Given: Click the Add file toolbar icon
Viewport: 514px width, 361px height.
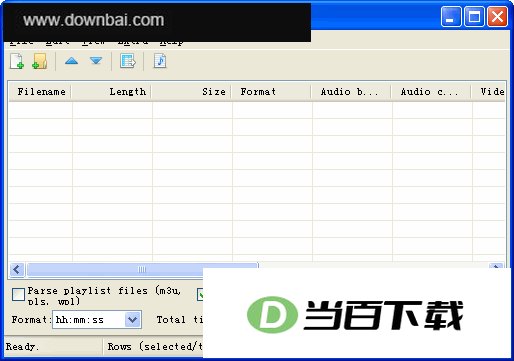Looking at the screenshot, I should (17, 61).
